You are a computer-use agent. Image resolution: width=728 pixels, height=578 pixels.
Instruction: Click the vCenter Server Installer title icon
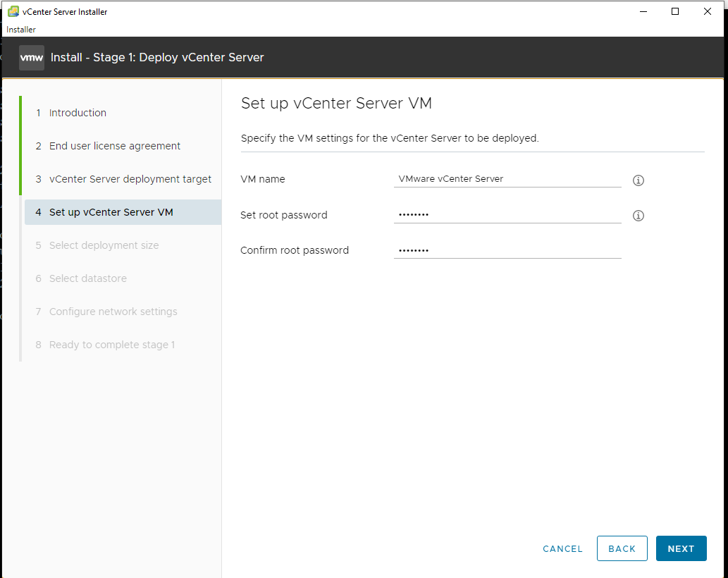[13, 11]
